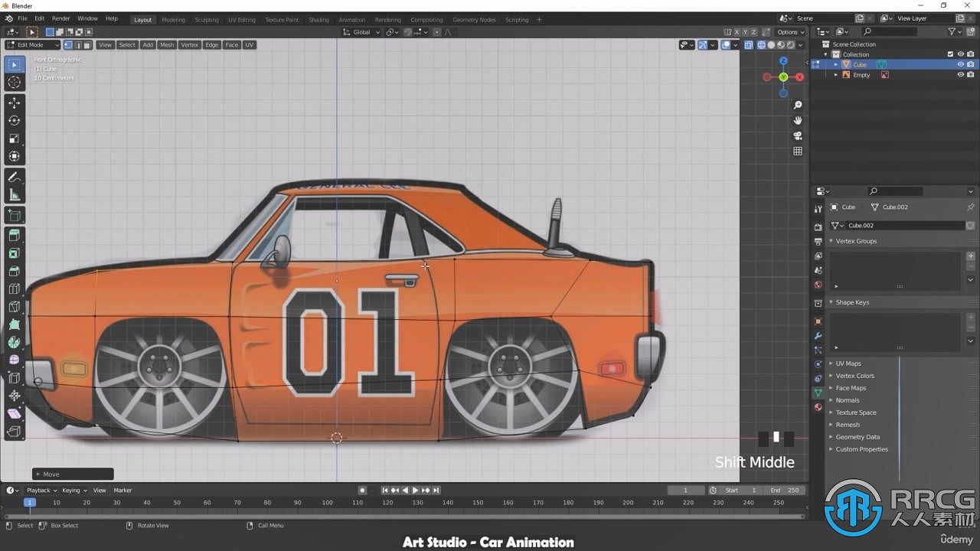Click the timeline Keying button

73,491
